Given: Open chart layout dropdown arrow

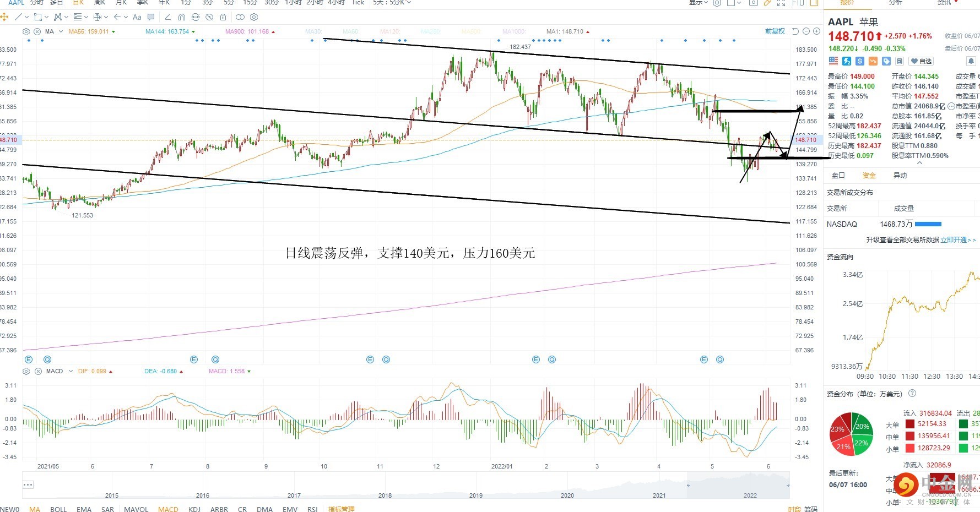Looking at the screenshot, I should (739, 3).
